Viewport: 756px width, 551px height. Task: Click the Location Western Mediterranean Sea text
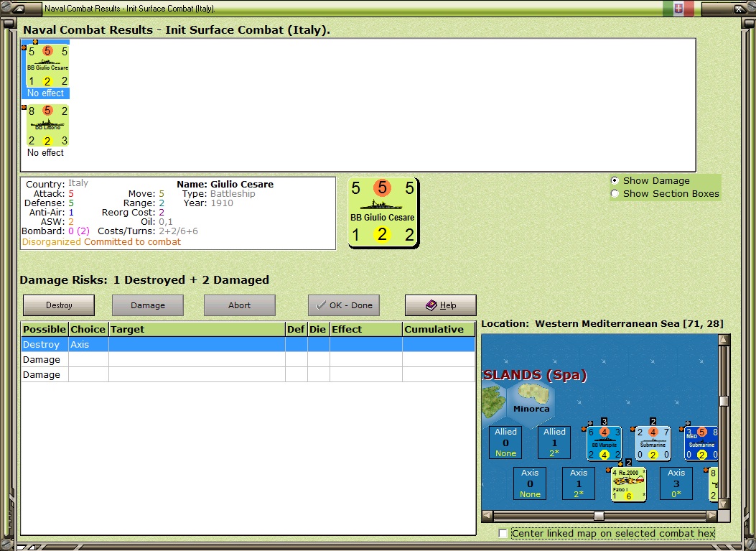tap(602, 323)
